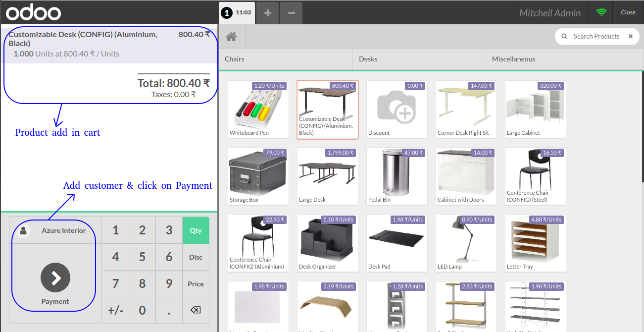Image resolution: width=644 pixels, height=332 pixels.
Task: Tap numpad digit 8
Action: pyautogui.click(x=142, y=284)
